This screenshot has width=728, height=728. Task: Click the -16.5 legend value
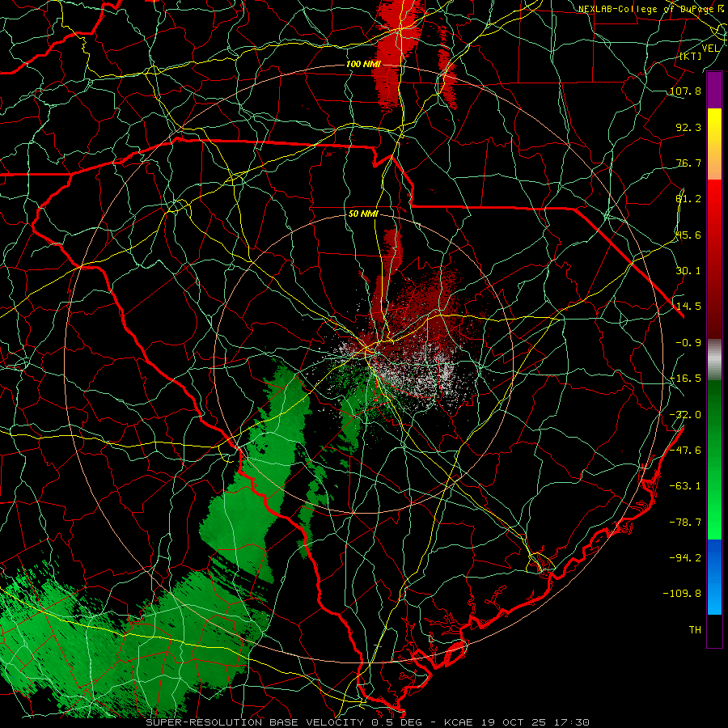click(686, 379)
